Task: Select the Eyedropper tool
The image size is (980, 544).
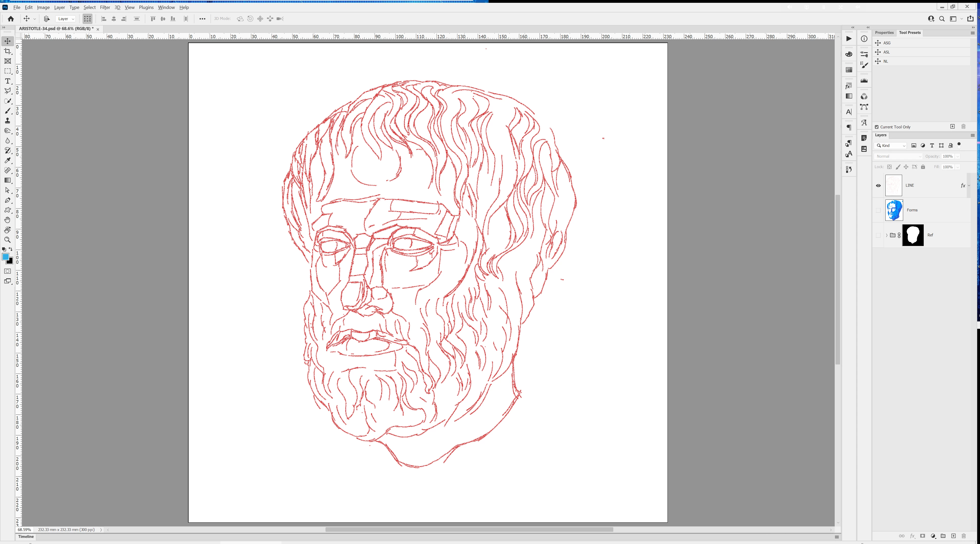Action: 7,160
